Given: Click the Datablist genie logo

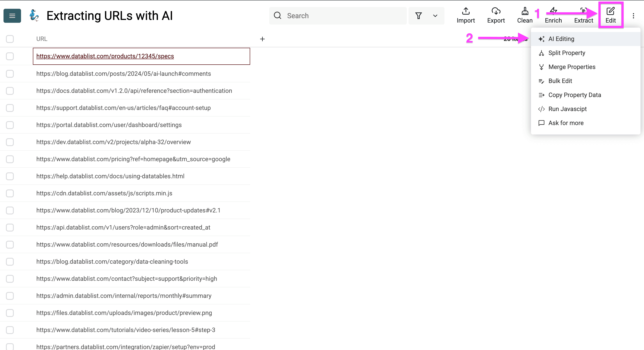Looking at the screenshot, I should click(x=34, y=16).
